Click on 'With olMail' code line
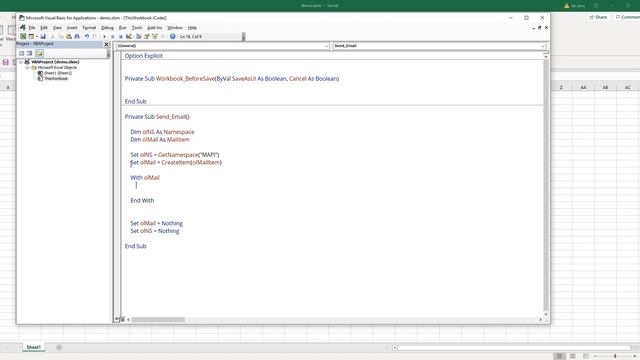 click(145, 178)
